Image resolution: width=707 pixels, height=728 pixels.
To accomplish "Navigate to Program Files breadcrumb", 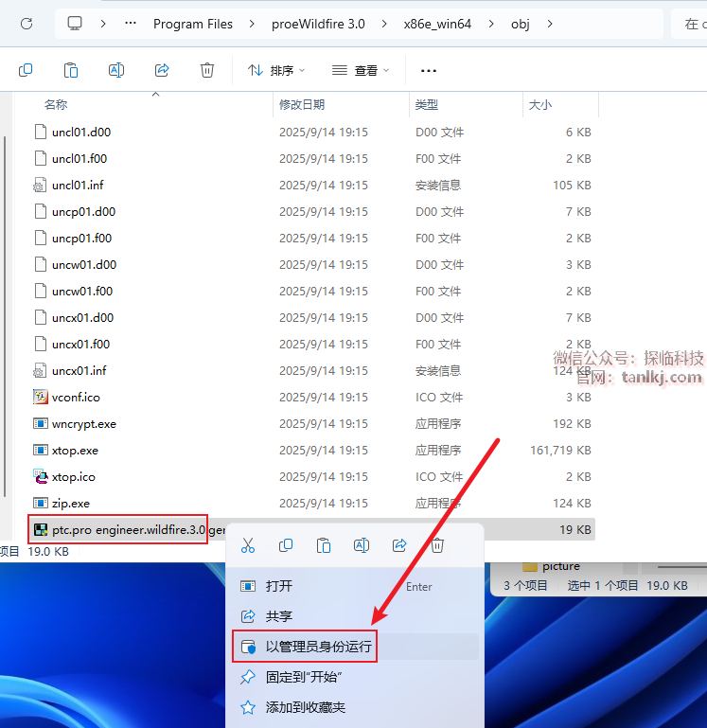I will tap(193, 24).
